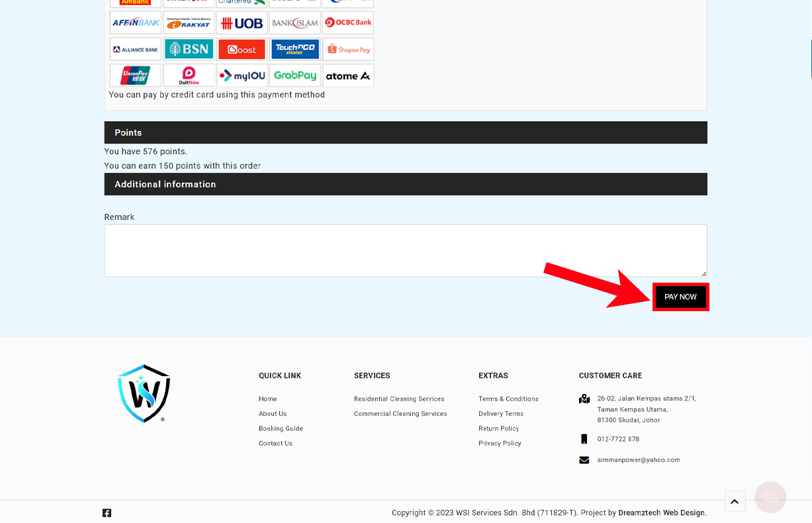The image size is (812, 523).
Task: Select the UOB bank payment logo
Action: [242, 23]
